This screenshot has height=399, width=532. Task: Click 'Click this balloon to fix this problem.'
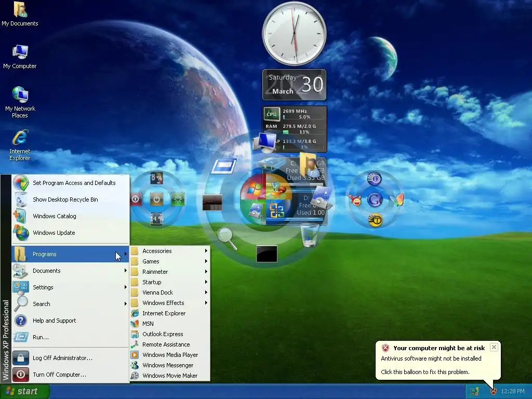pos(425,372)
